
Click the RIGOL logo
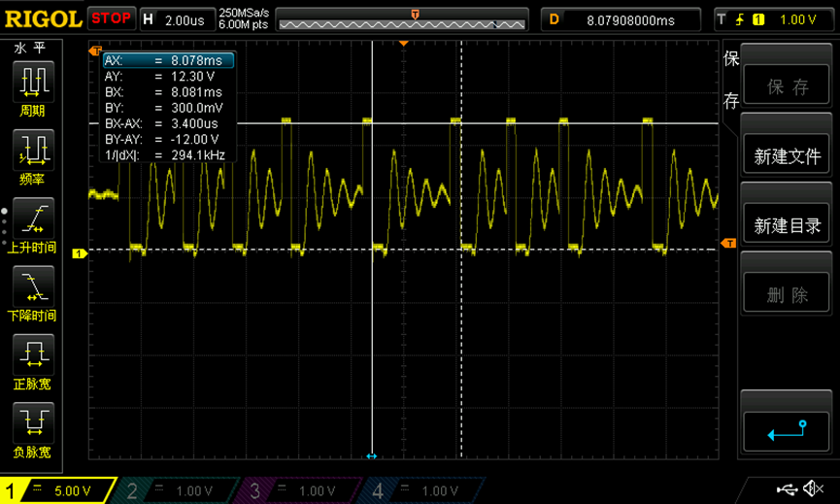(43, 19)
